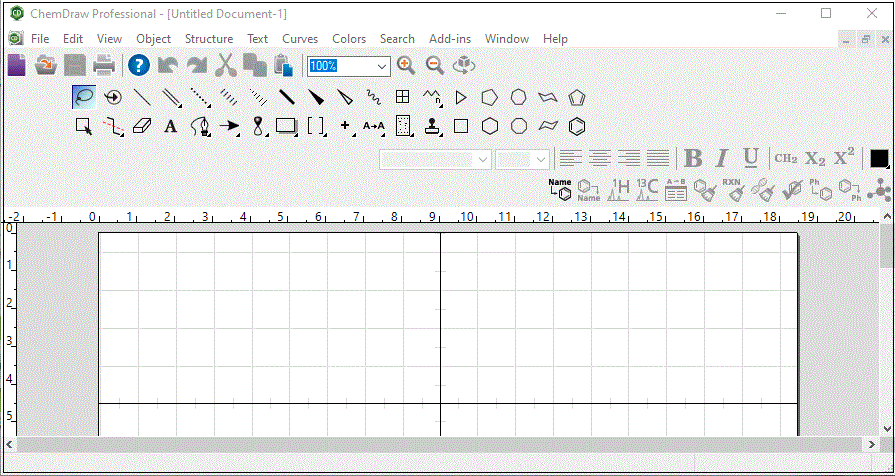Set centered text alignment
This screenshot has width=895, height=476.
[600, 158]
